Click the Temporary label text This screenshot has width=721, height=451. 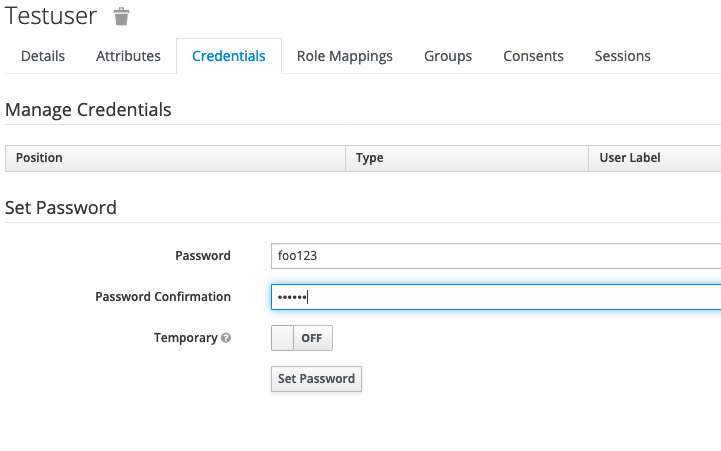pos(185,338)
